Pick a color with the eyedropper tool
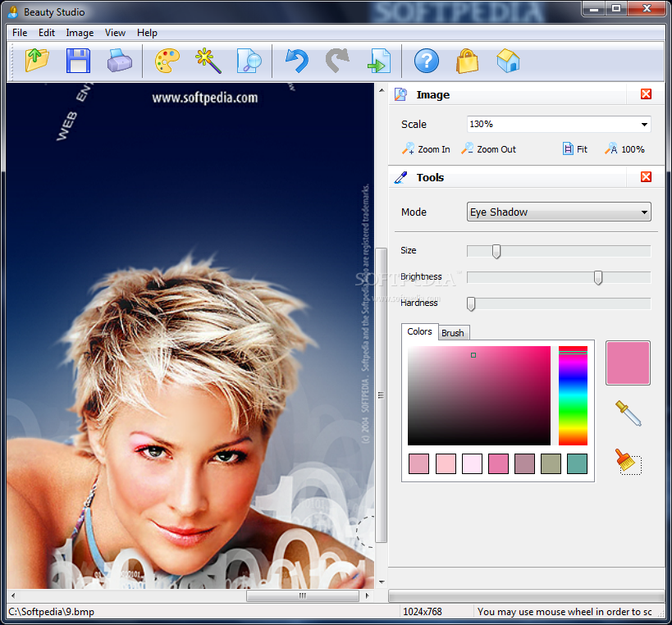This screenshot has height=625, width=672. click(x=629, y=413)
